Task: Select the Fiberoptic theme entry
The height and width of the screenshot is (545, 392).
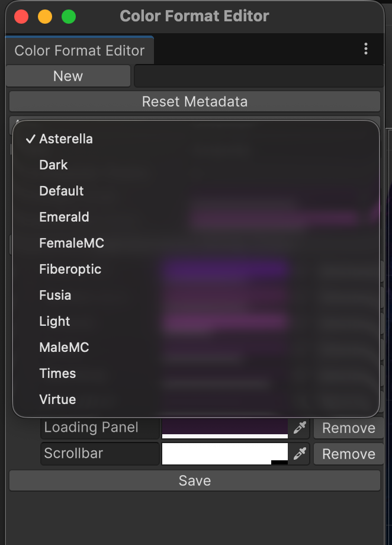Action: coord(70,270)
